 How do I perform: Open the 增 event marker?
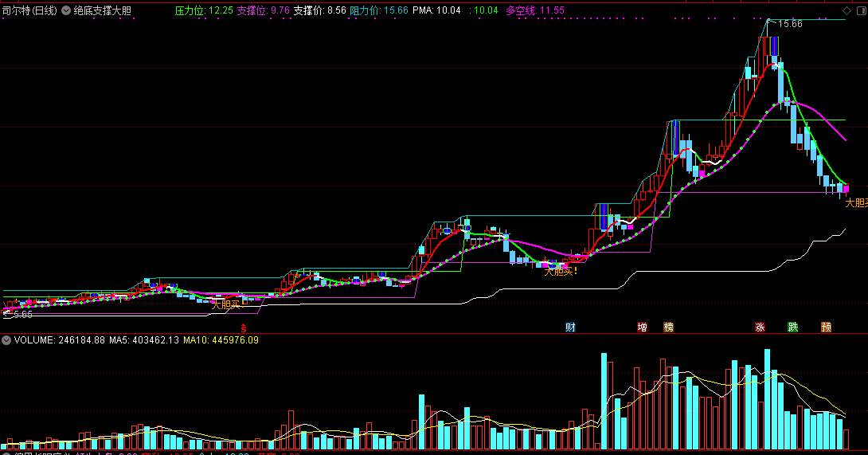(x=642, y=327)
